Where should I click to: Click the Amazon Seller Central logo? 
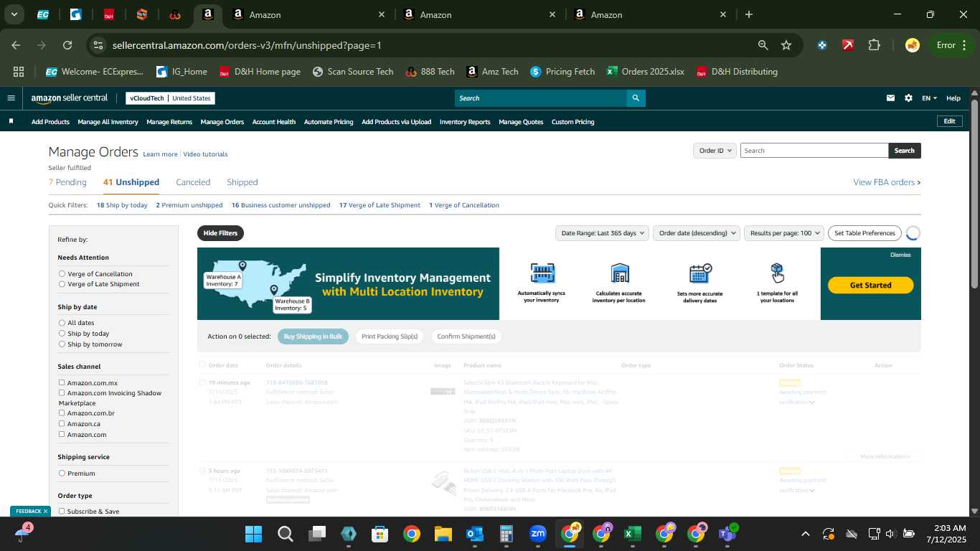point(70,98)
